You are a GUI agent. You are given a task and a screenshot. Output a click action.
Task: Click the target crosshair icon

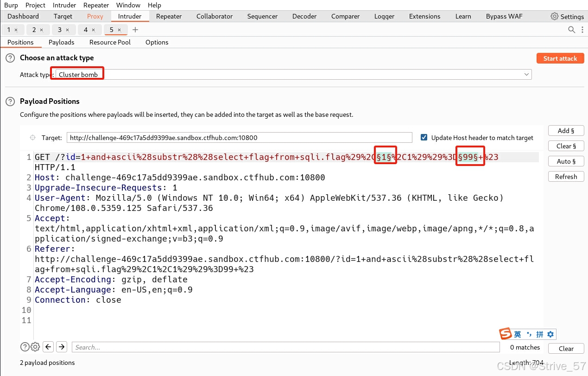point(32,138)
